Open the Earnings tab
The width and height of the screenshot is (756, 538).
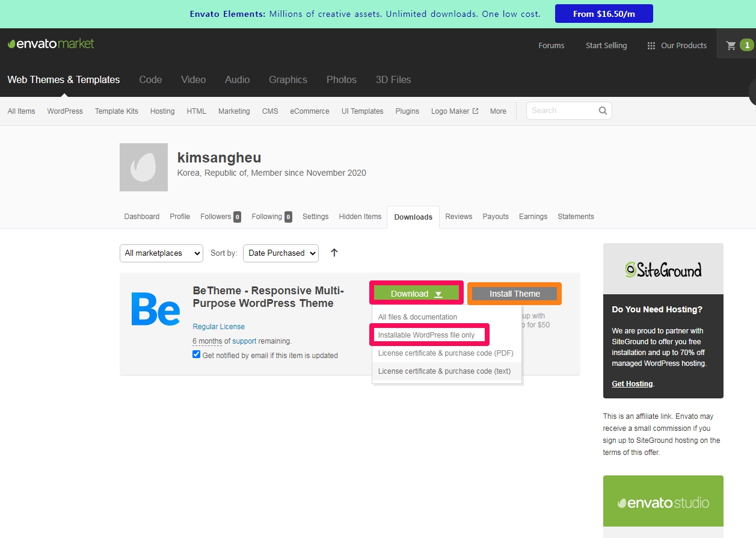point(533,217)
